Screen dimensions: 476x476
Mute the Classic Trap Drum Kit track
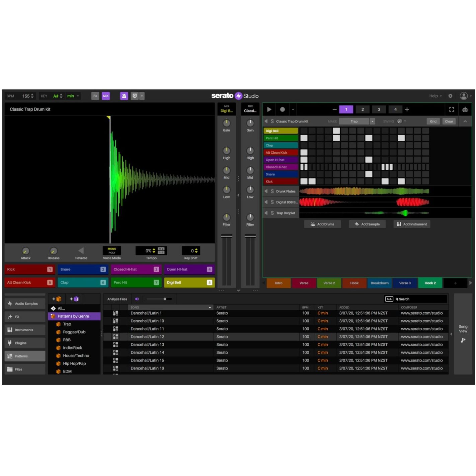coord(266,121)
